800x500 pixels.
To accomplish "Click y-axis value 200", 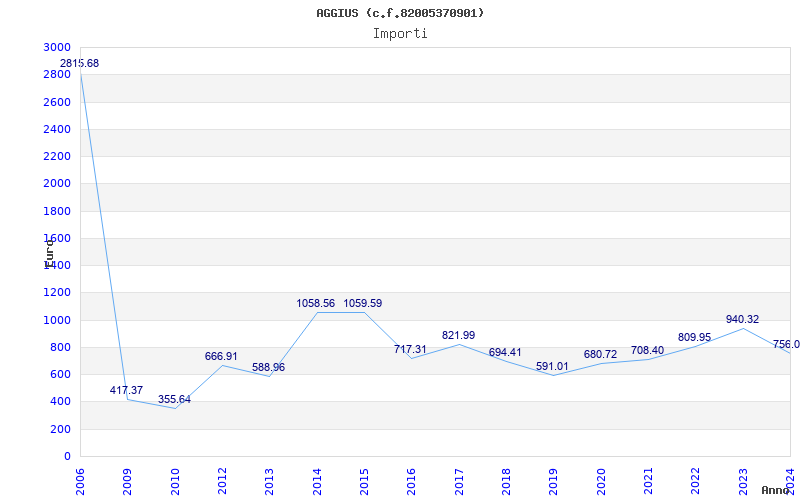I will coord(60,430).
